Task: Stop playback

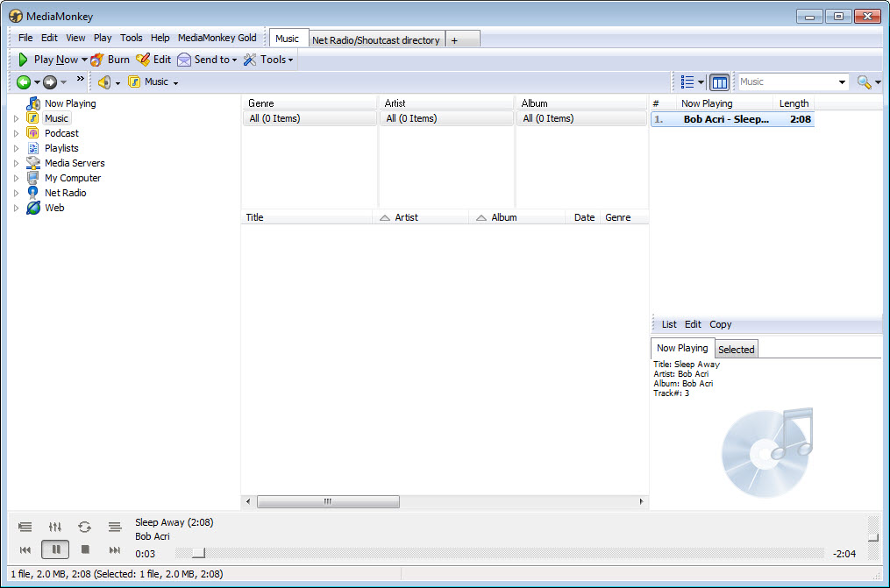Action: click(x=85, y=549)
